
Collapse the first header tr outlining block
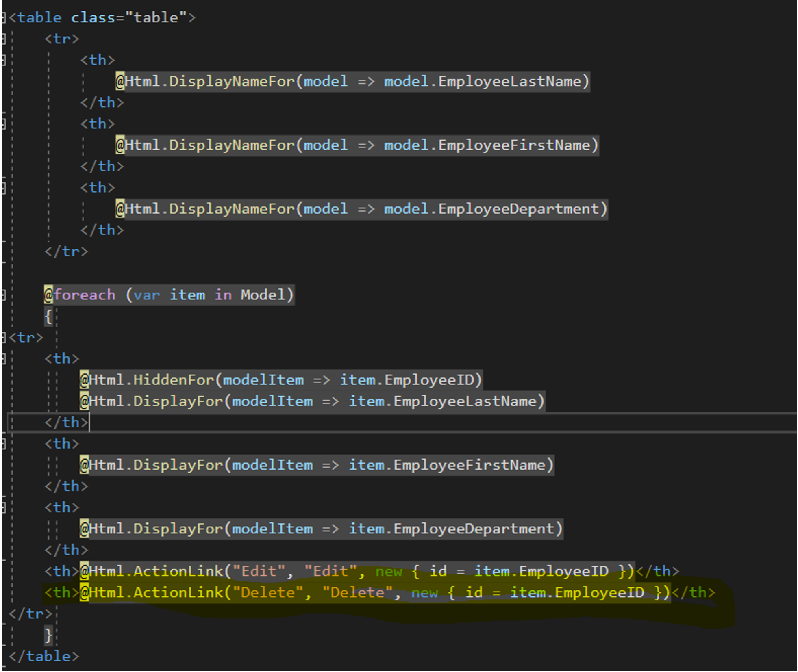point(3,39)
